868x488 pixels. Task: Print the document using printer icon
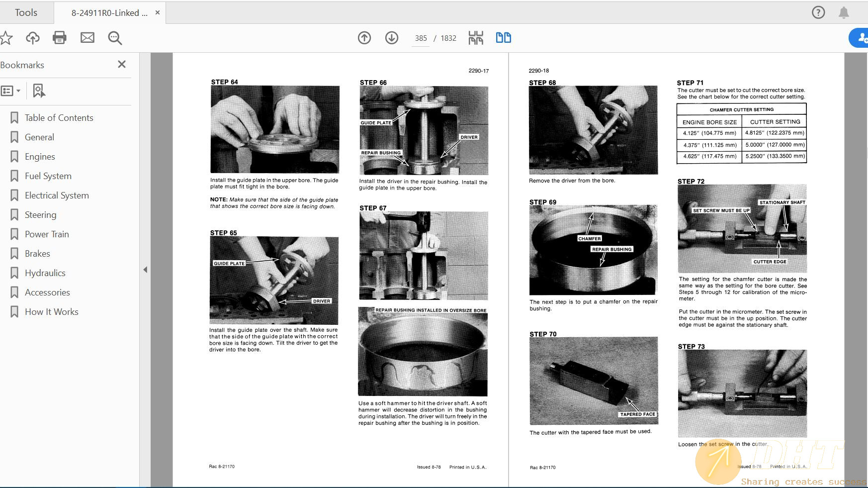60,38
